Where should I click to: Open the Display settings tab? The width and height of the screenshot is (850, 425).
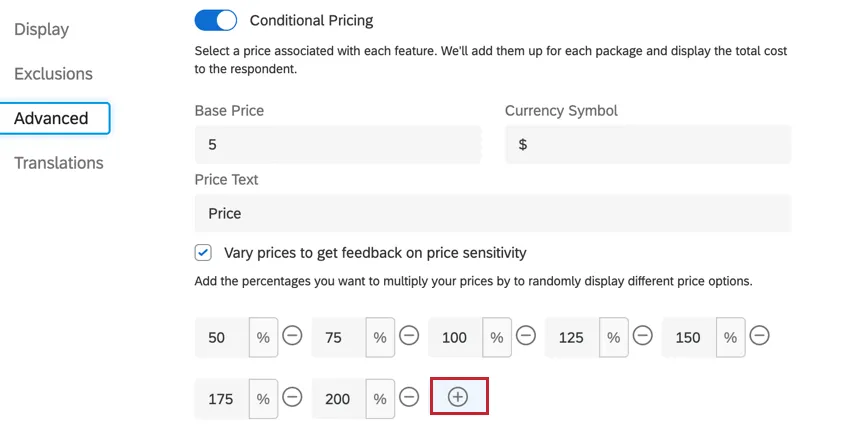[x=42, y=29]
